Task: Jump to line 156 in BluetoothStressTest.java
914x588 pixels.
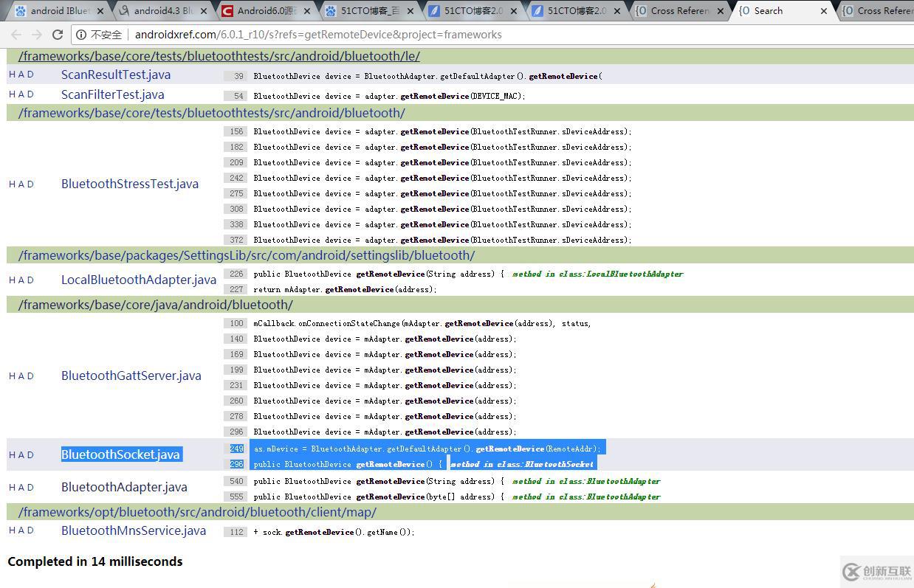Action: [236, 131]
